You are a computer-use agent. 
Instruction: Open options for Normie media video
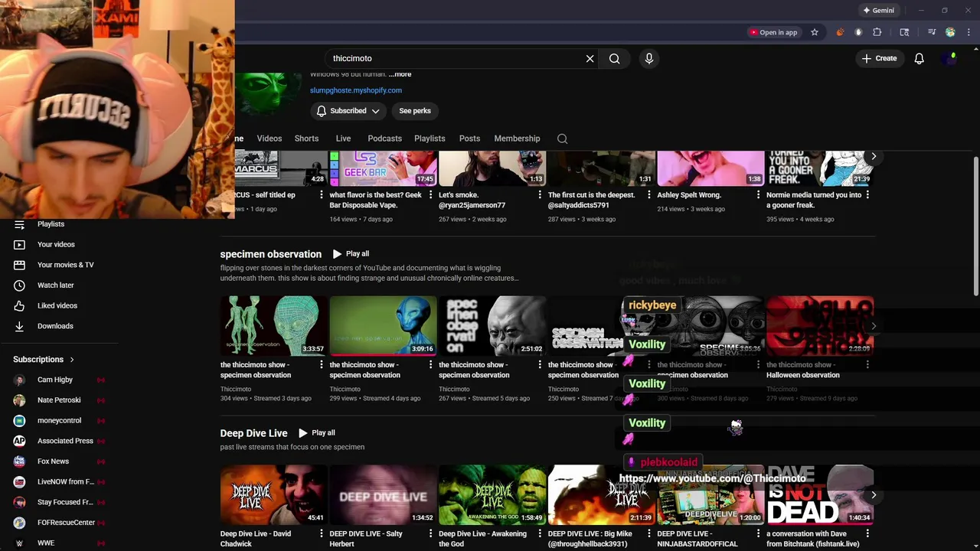[x=867, y=195]
